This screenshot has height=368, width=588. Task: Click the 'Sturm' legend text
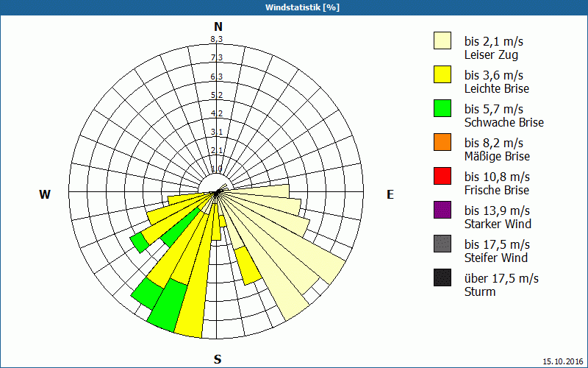pos(480,291)
